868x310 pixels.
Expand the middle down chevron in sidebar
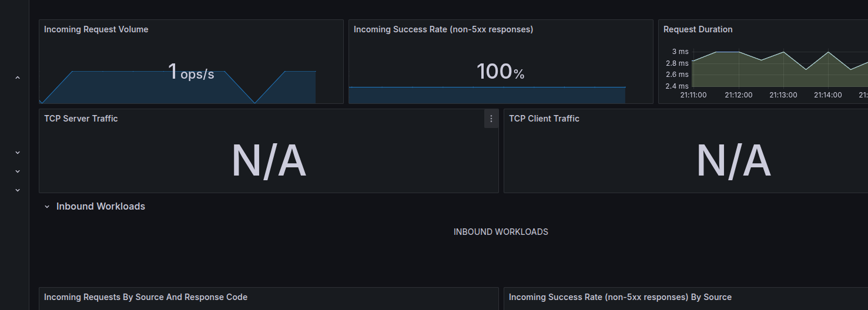17,171
